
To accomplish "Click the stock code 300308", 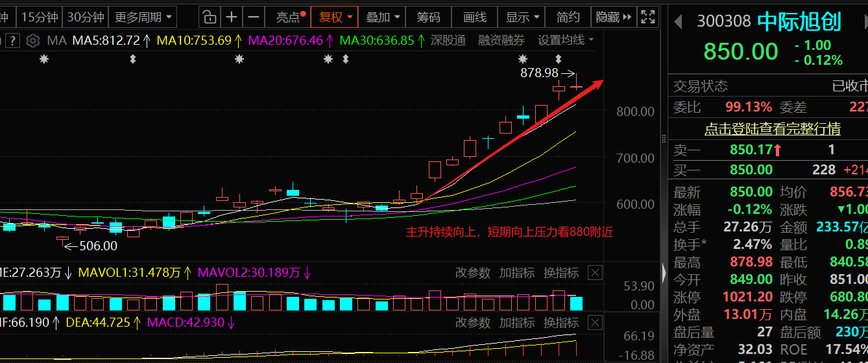I will coord(724,22).
